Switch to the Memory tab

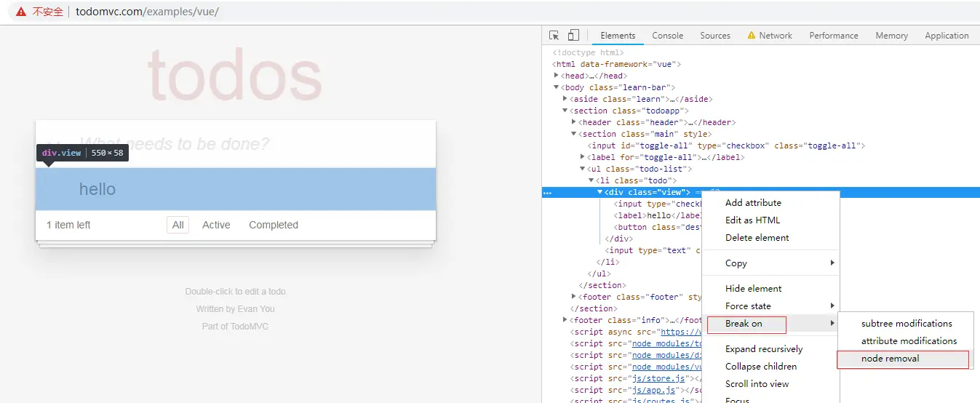point(891,35)
